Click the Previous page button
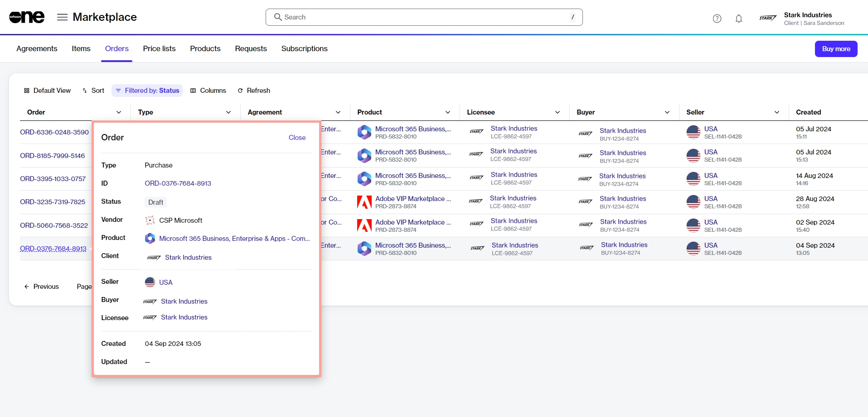 42,287
